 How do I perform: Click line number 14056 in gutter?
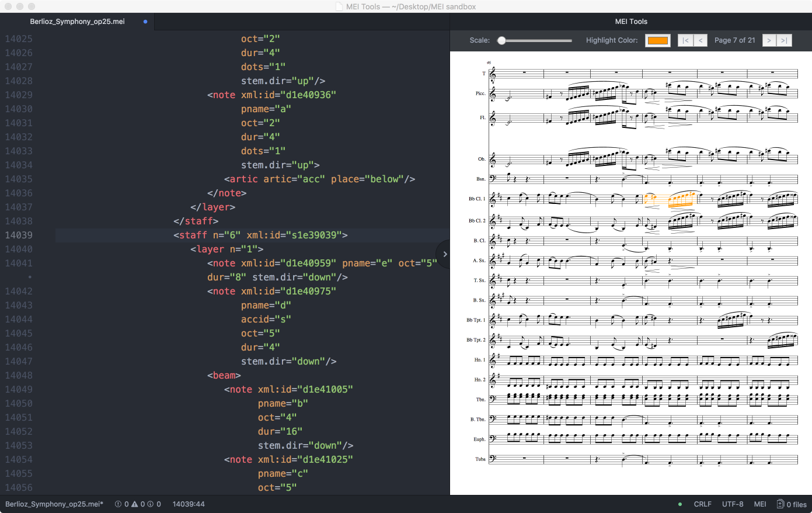[19, 487]
